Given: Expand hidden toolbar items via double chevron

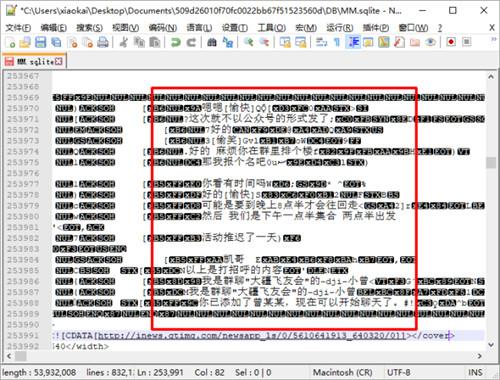Looking at the screenshot, I should [x=493, y=39].
